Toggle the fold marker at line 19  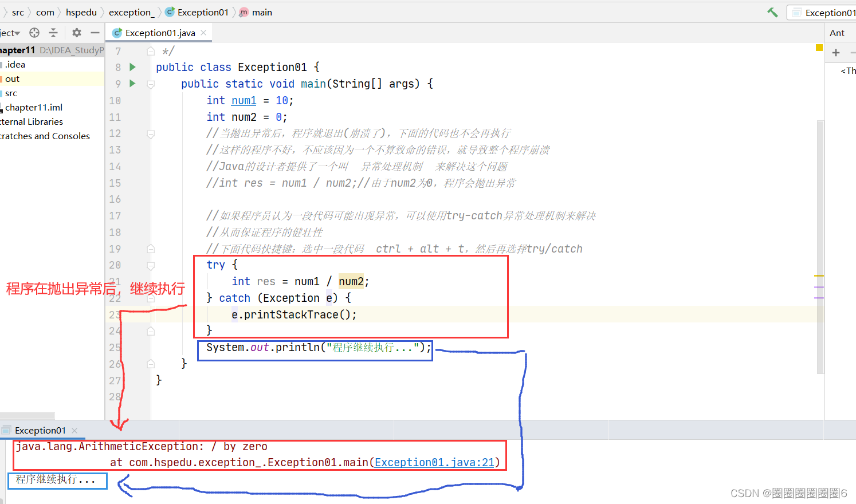[x=151, y=249]
